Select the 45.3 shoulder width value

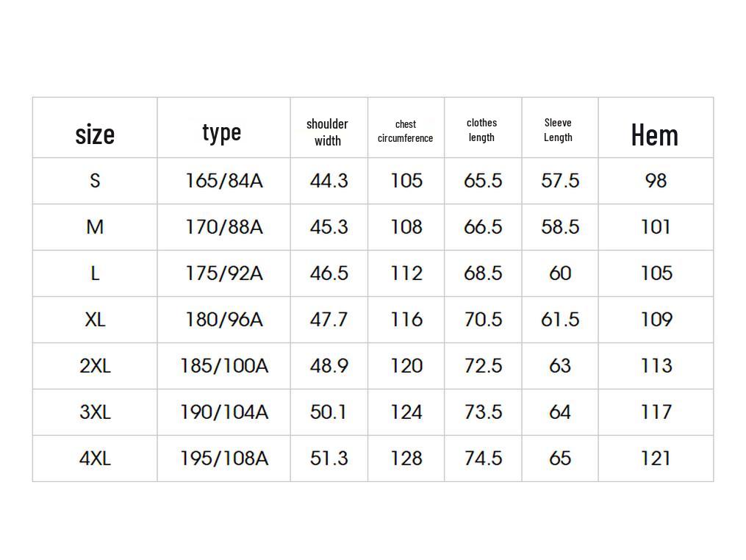click(x=329, y=227)
